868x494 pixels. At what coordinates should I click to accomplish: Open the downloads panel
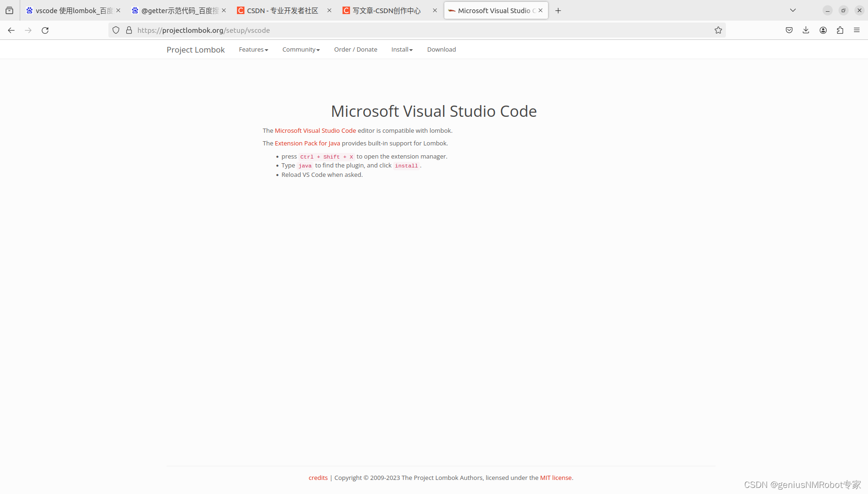(806, 30)
